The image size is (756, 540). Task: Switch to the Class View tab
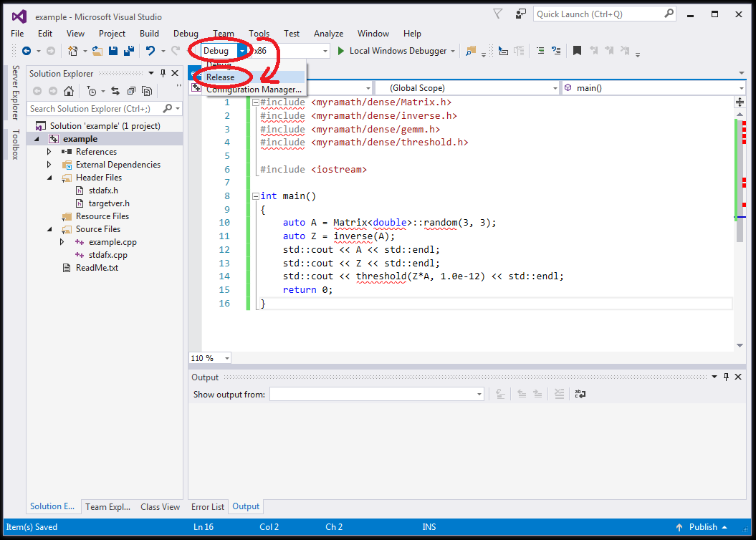coord(160,507)
